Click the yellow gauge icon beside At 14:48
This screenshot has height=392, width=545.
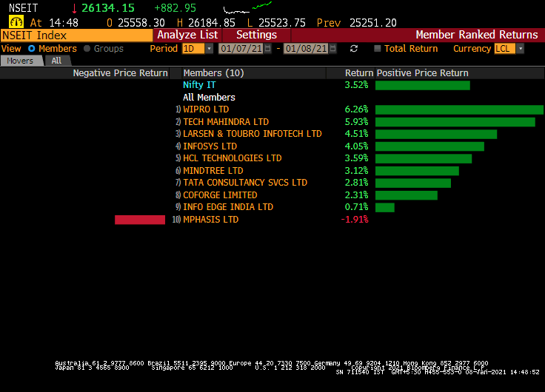[x=16, y=22]
